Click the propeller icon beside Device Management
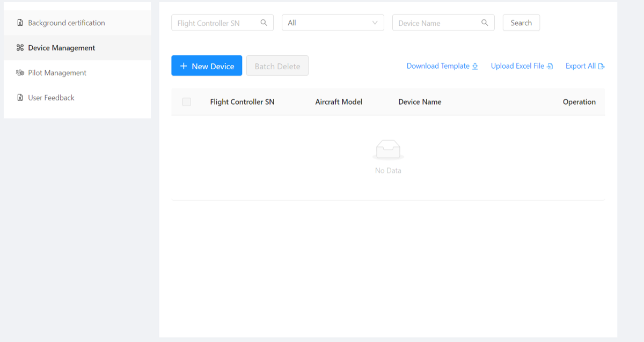The height and width of the screenshot is (342, 644). tap(20, 47)
